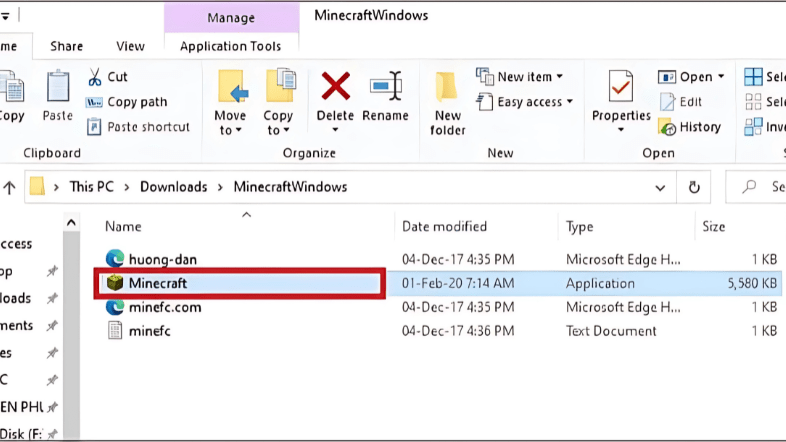Image resolution: width=786 pixels, height=442 pixels.
Task: Open the New item dropdown menu
Action: point(520,77)
